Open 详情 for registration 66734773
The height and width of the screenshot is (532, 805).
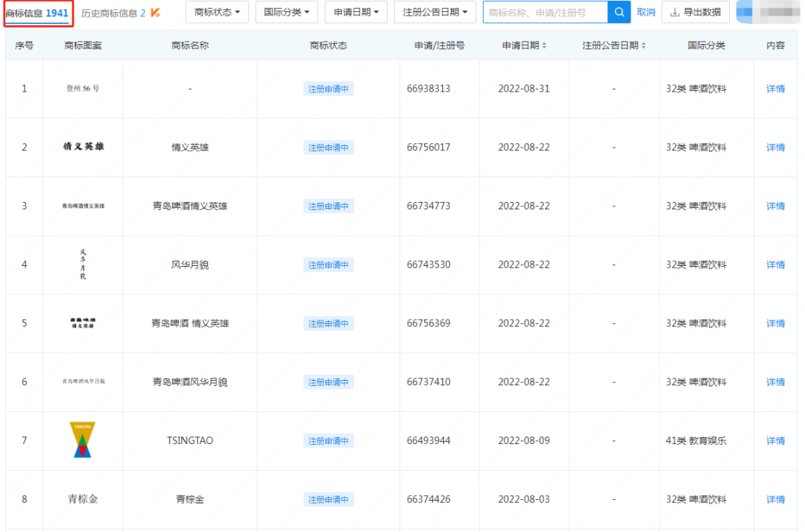click(x=775, y=206)
